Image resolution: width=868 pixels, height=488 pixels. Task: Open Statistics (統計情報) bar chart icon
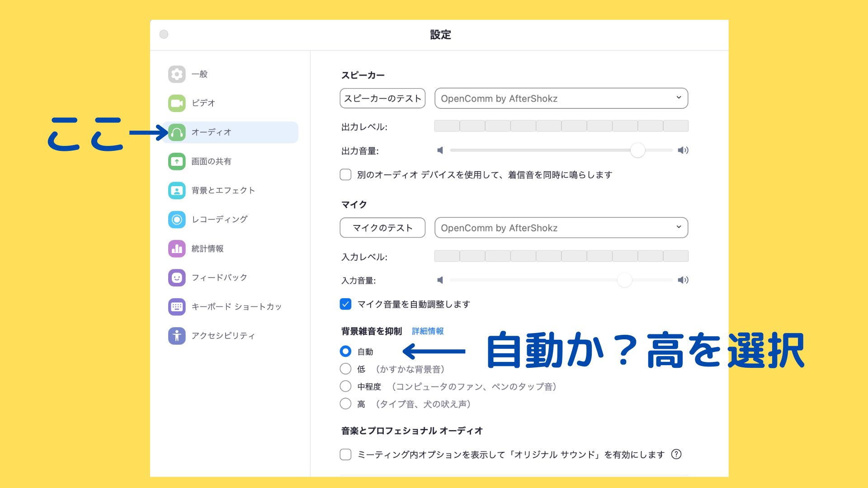click(x=177, y=249)
